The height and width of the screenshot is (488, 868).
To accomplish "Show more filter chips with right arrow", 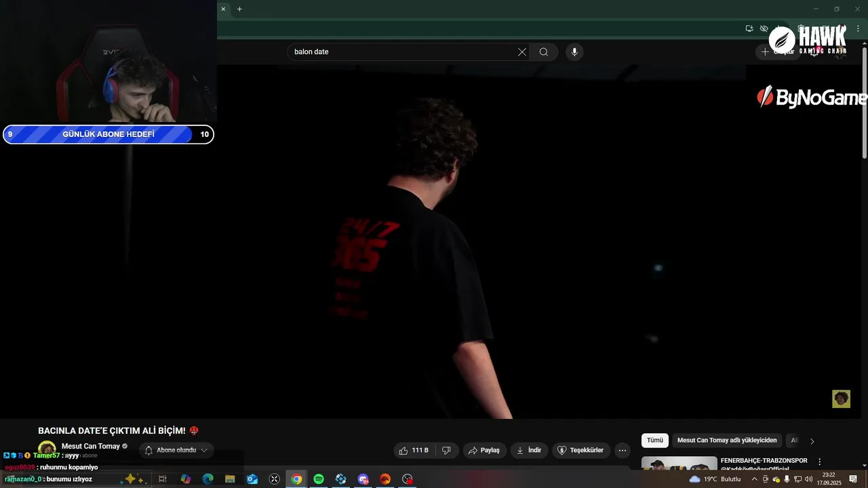I will click(x=812, y=441).
